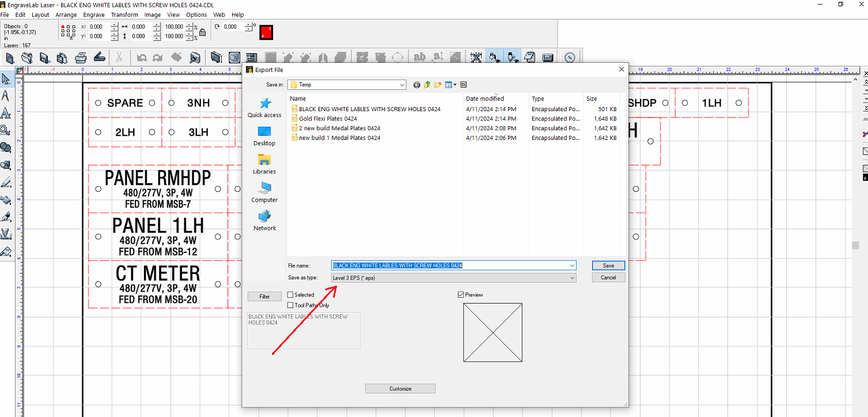Open the Layout menu

click(x=40, y=14)
